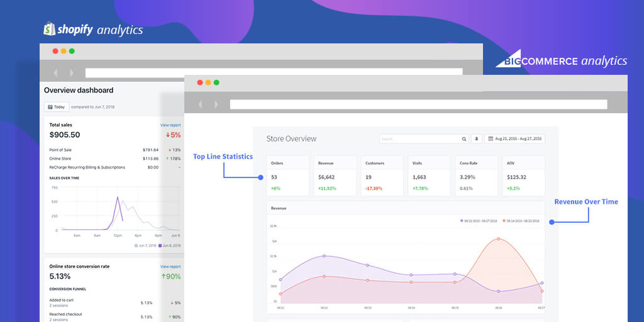
Task: Click the purple peak on Sales over time chart
Action: [118, 197]
